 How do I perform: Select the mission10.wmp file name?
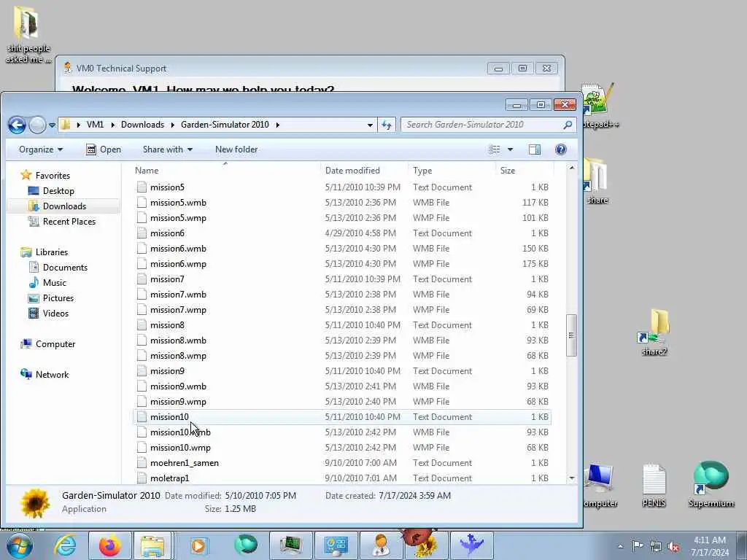tap(180, 448)
